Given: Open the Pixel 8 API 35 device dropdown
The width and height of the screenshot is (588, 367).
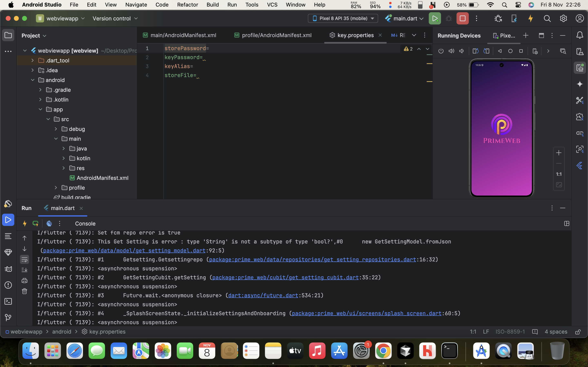Looking at the screenshot, I should 343,18.
